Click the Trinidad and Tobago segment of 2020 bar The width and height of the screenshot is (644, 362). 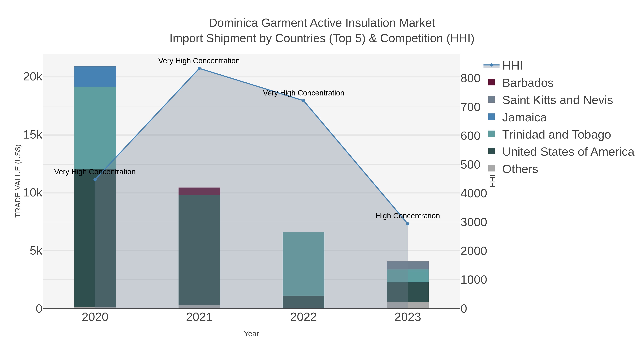pyautogui.click(x=95, y=128)
